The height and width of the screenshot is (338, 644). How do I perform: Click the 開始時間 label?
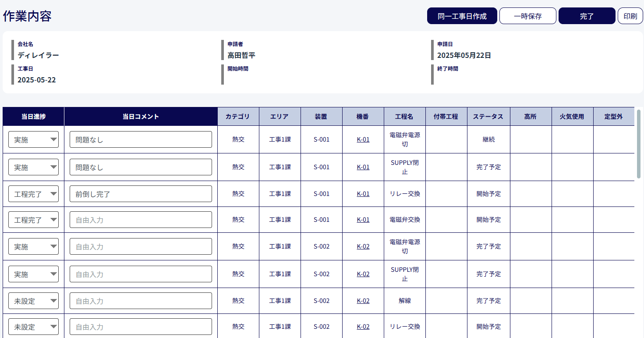click(238, 69)
